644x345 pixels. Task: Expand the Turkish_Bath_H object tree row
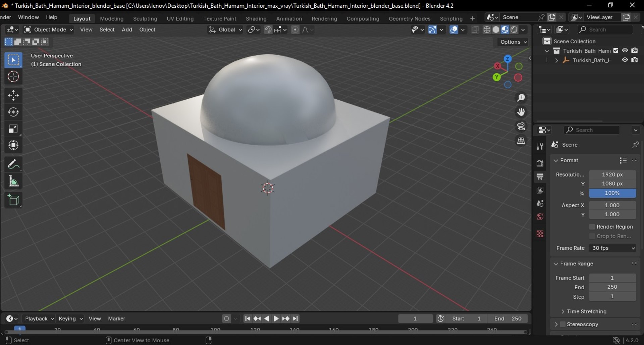(x=557, y=60)
